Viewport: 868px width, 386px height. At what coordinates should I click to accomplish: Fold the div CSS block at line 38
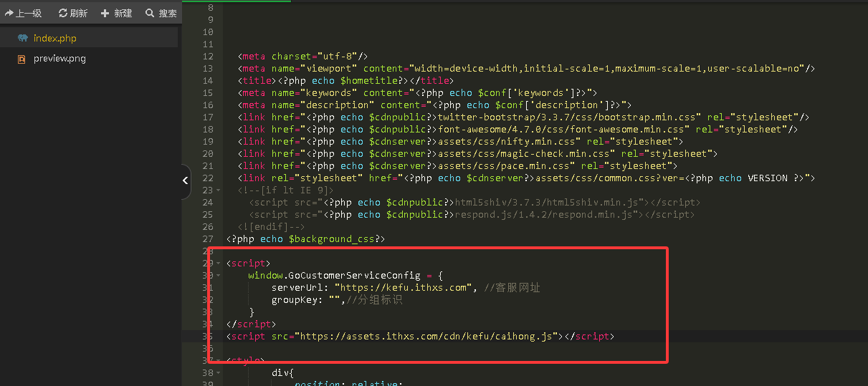218,373
